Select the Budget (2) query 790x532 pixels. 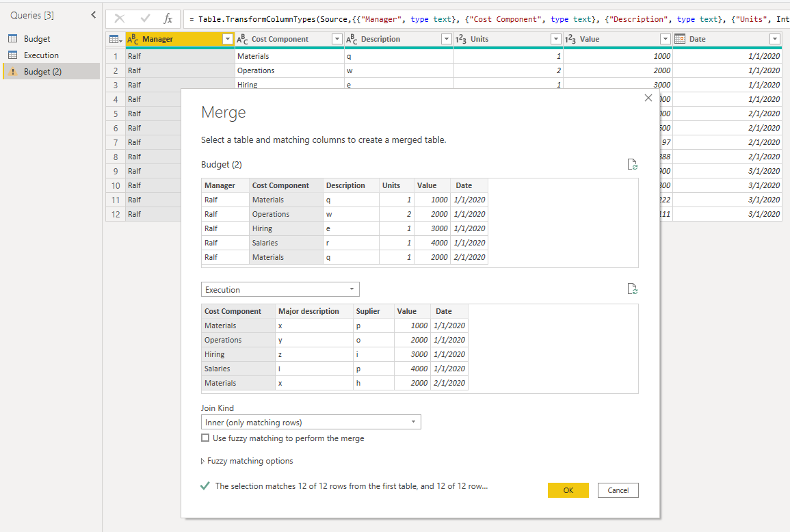click(51, 72)
